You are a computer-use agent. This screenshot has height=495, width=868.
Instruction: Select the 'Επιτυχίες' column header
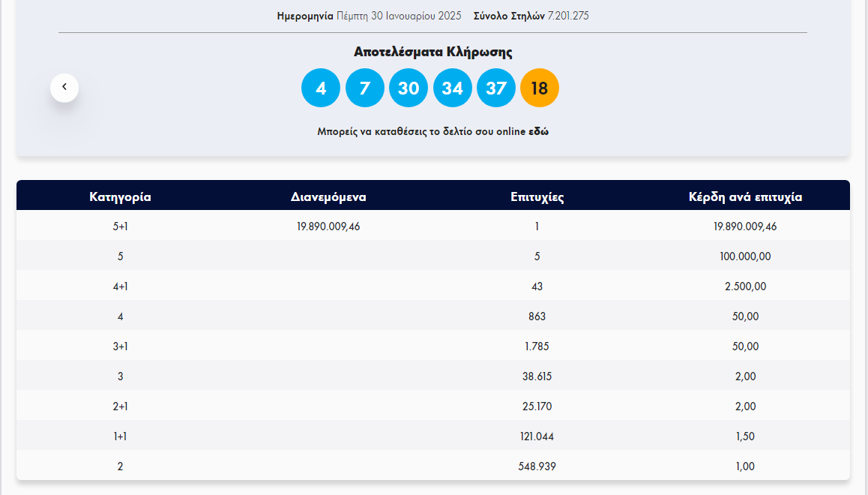coord(537,197)
